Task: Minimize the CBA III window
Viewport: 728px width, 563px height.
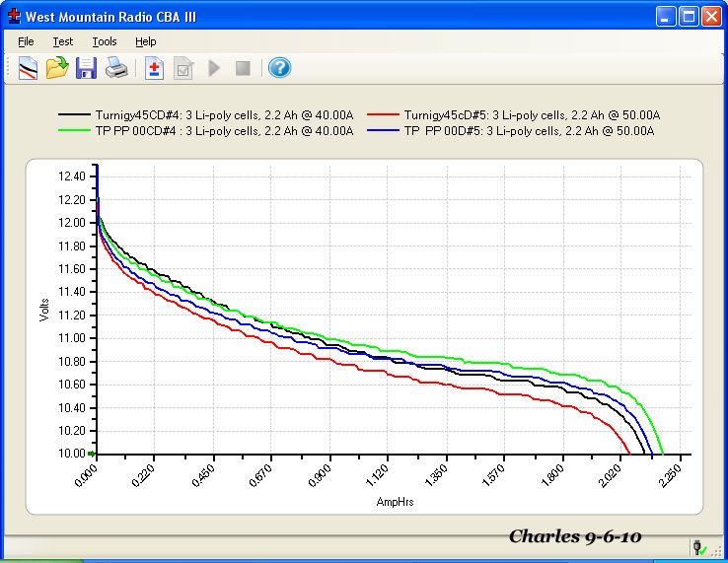Action: click(x=666, y=16)
